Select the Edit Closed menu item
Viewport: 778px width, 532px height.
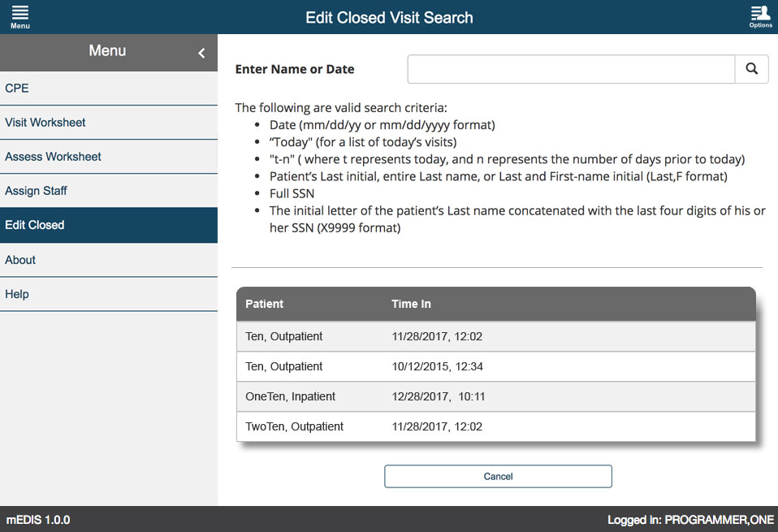tap(109, 225)
